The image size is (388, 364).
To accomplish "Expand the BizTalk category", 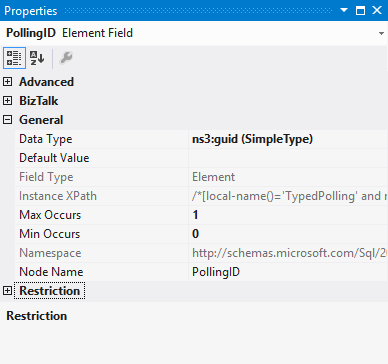I will tap(7, 101).
